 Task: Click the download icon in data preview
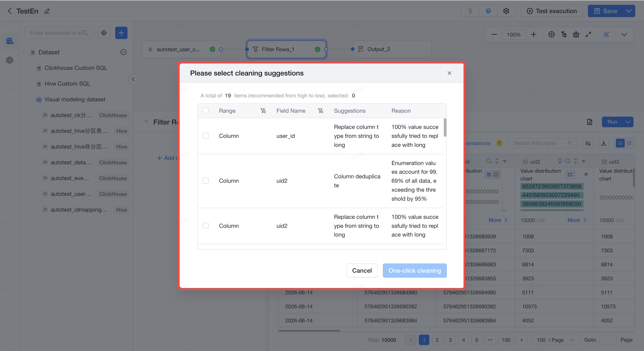pyautogui.click(x=603, y=143)
